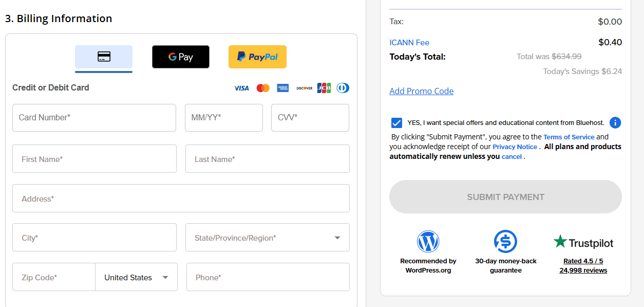Viewport: 644px width, 307px height.
Task: Select the credit card payment icon
Action: tap(104, 57)
